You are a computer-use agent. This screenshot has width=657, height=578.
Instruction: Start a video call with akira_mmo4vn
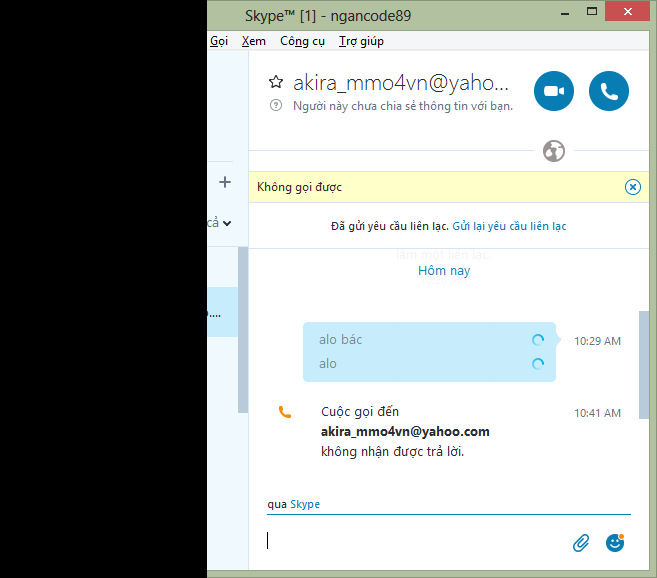[554, 91]
